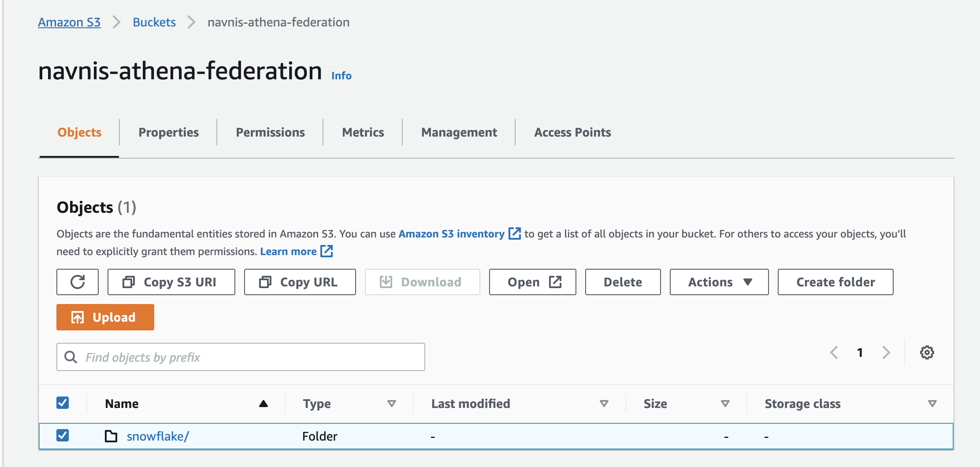This screenshot has height=467, width=980.
Task: Go to the previous page arrow
Action: (834, 352)
